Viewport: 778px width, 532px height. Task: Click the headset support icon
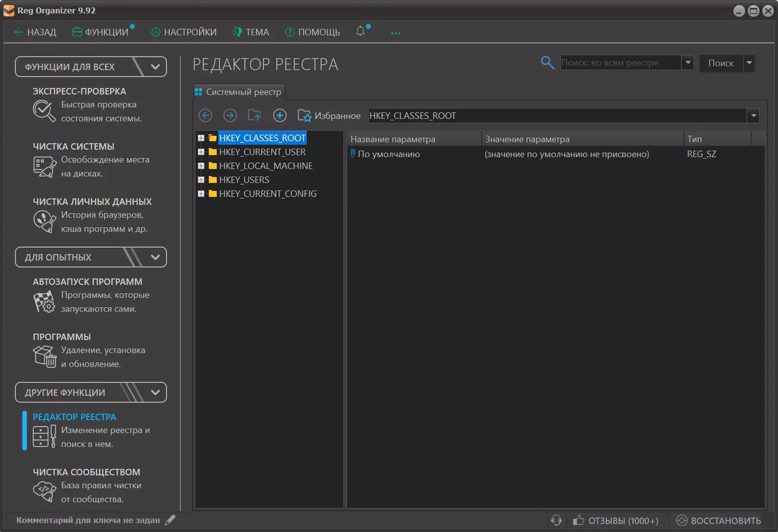[556, 520]
